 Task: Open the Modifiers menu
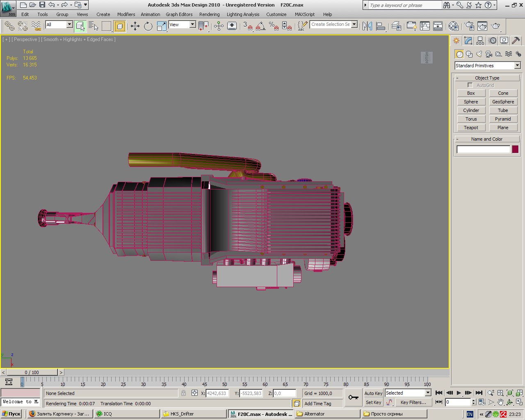pyautogui.click(x=126, y=14)
